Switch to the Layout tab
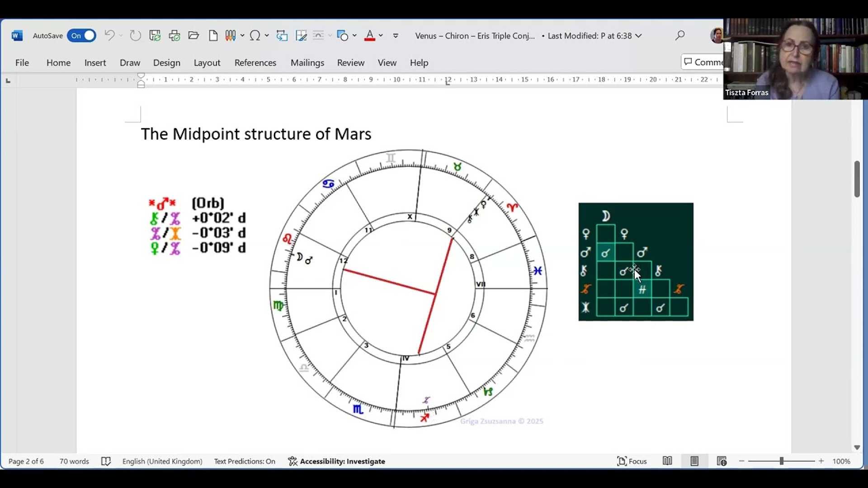This screenshot has width=868, height=488. coord(207,63)
